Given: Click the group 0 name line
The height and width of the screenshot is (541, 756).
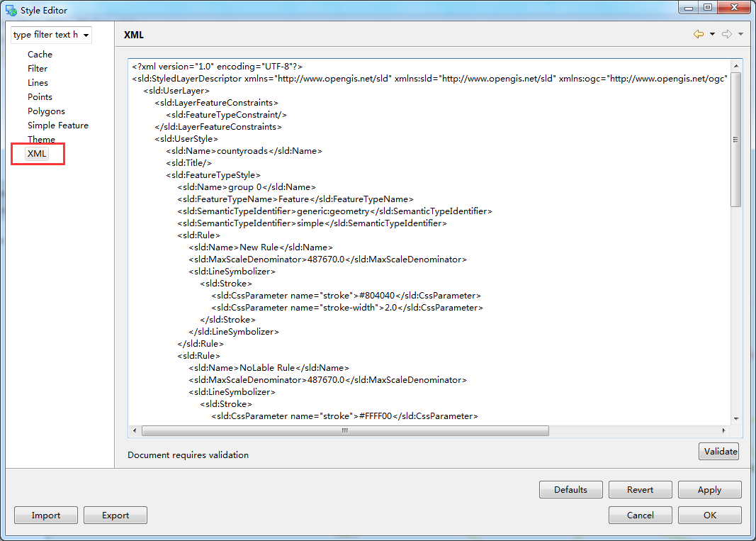Looking at the screenshot, I should click(x=247, y=186).
